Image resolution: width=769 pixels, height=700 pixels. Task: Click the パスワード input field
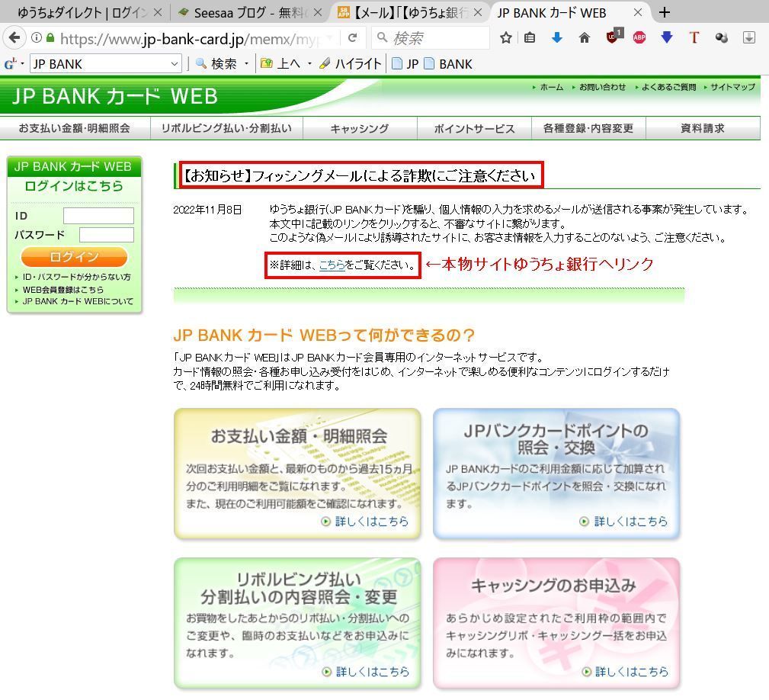pos(107,235)
